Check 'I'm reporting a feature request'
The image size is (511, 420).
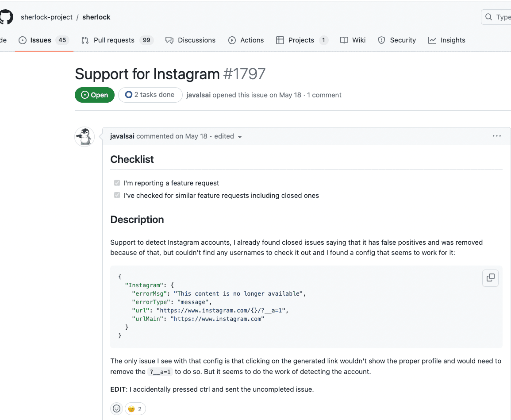[x=117, y=183]
